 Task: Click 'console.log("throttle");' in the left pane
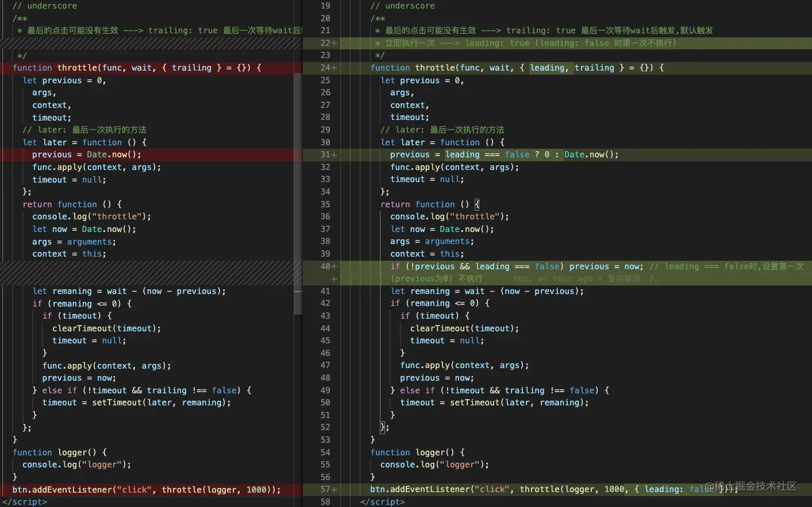pyautogui.click(x=92, y=216)
